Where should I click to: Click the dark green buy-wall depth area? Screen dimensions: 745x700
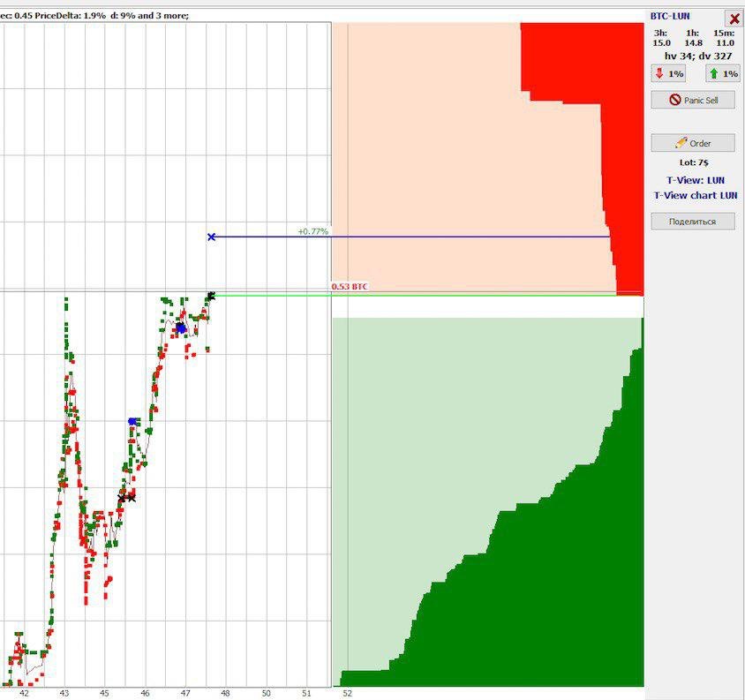(547, 600)
